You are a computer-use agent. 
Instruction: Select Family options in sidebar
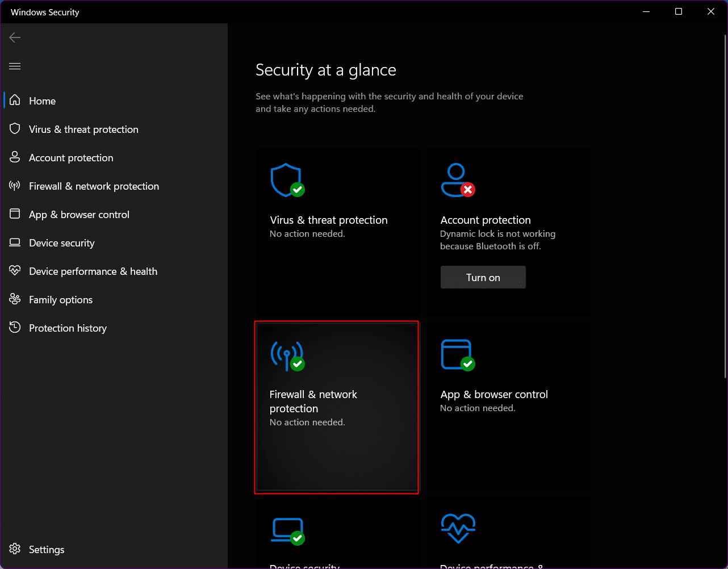tap(114, 299)
